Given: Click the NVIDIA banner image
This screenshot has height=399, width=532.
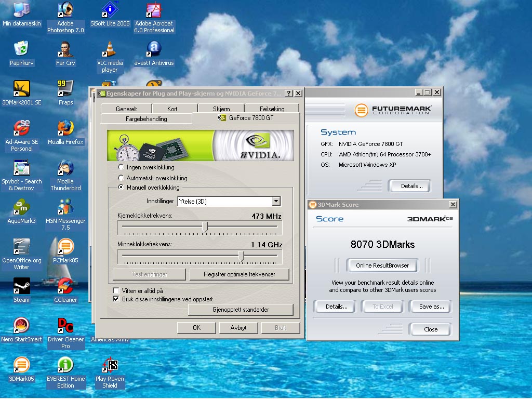Looking at the screenshot, I should point(200,145).
